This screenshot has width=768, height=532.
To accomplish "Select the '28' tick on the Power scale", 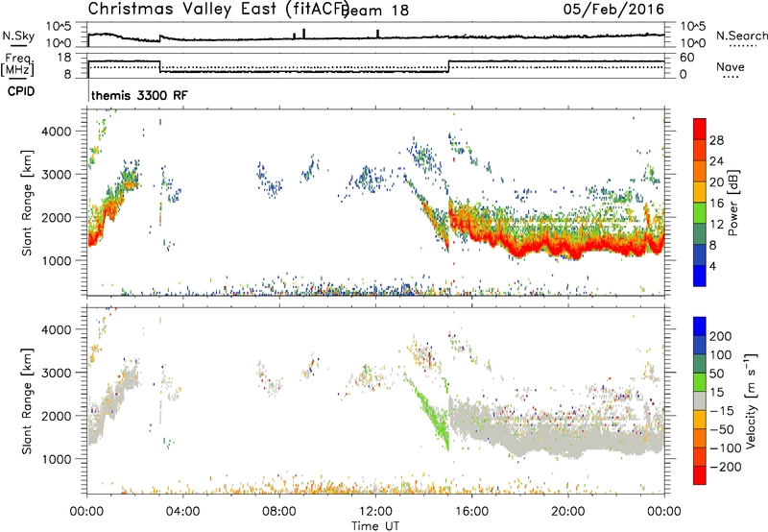I will 716,140.
